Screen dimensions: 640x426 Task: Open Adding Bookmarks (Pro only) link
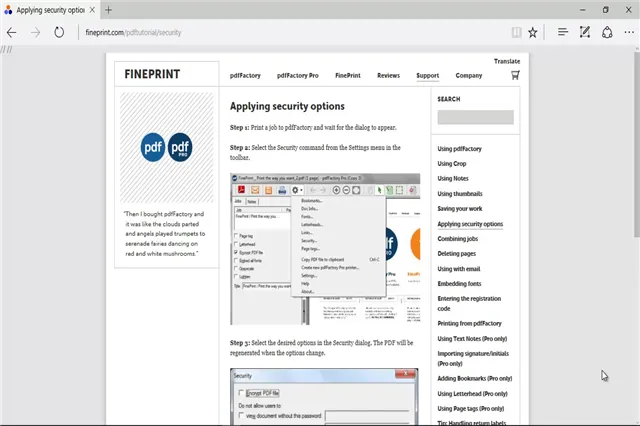coord(475,379)
